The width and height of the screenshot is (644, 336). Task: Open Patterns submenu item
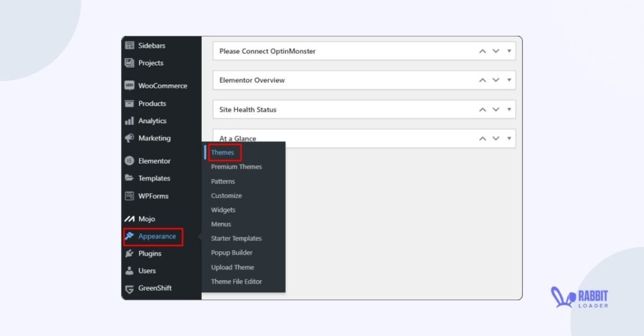pyautogui.click(x=223, y=182)
